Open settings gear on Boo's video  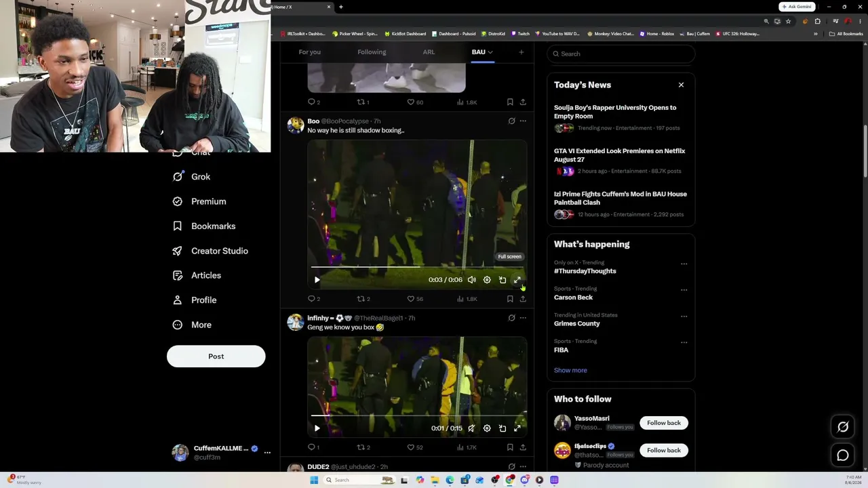click(487, 280)
